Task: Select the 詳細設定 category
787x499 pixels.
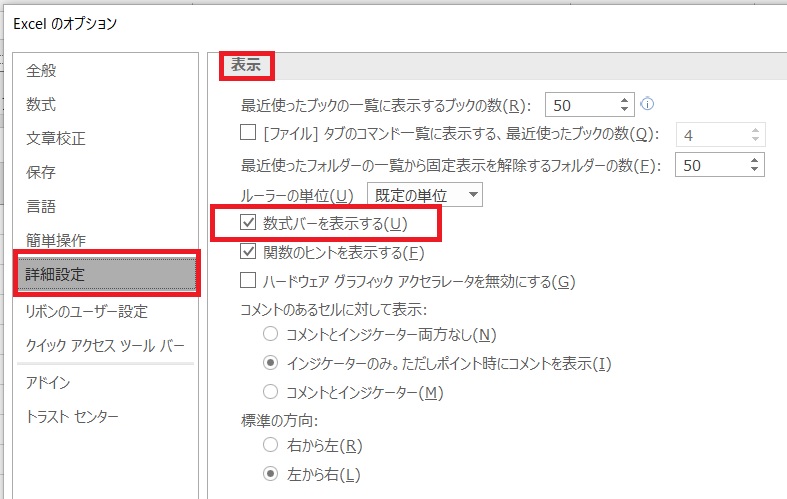Action: [x=106, y=274]
